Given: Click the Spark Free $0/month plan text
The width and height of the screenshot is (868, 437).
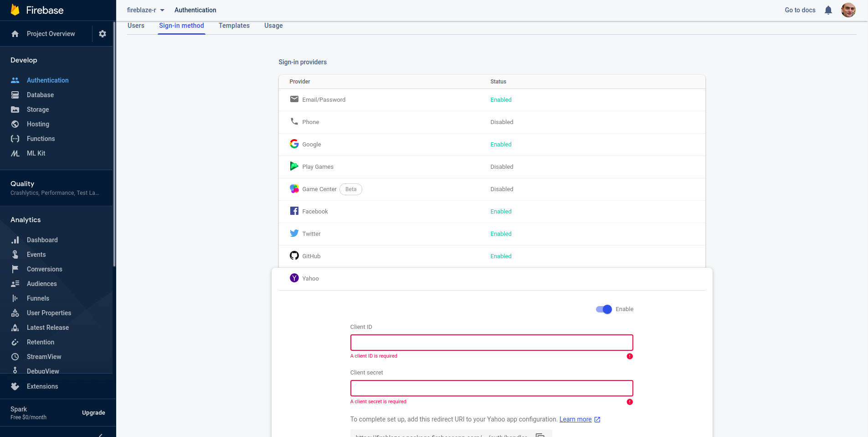Looking at the screenshot, I should pos(28,413).
